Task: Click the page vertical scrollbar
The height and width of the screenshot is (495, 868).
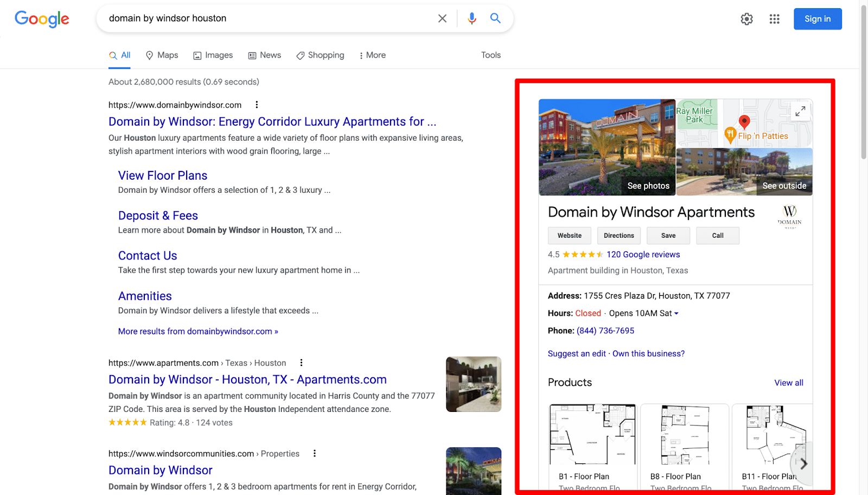Action: click(864, 81)
